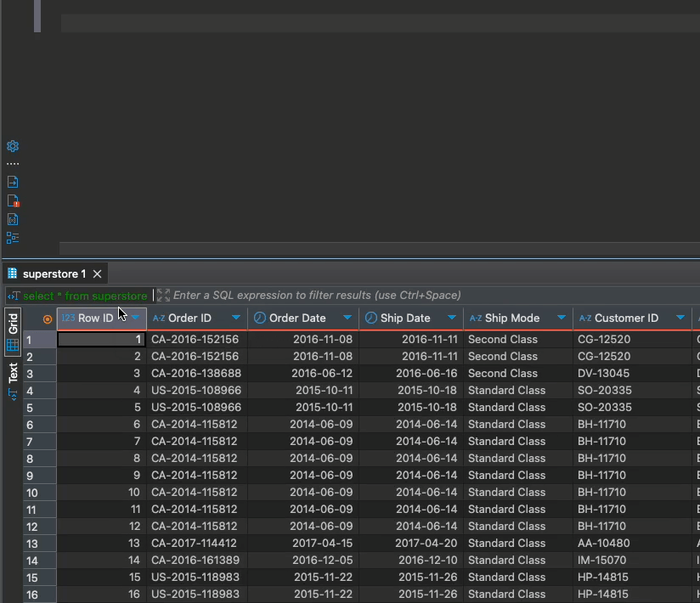Switch to Text view tab
The height and width of the screenshot is (603, 700).
[x=13, y=373]
